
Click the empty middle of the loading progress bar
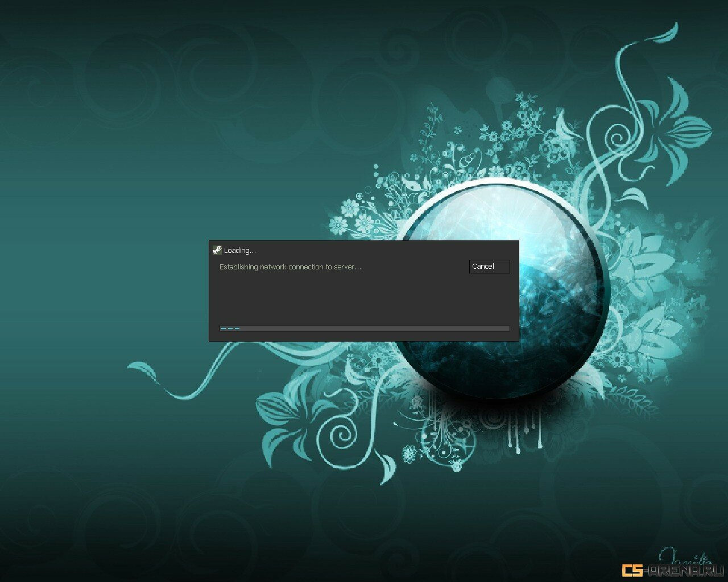click(x=364, y=329)
